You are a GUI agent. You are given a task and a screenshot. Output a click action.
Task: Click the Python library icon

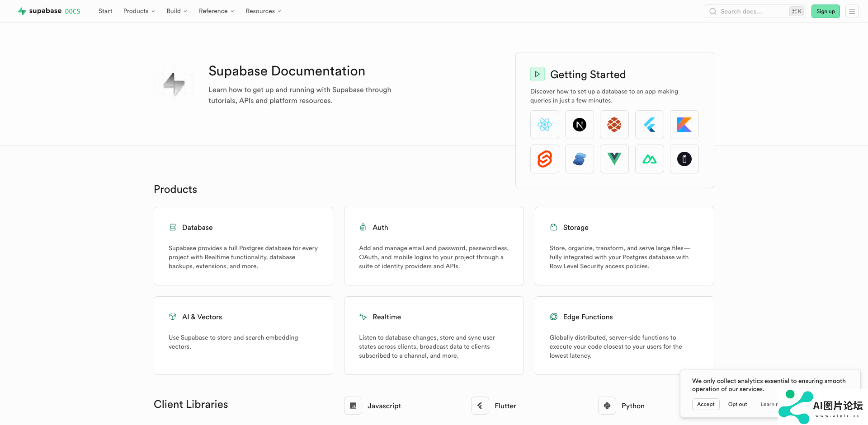[x=607, y=406]
